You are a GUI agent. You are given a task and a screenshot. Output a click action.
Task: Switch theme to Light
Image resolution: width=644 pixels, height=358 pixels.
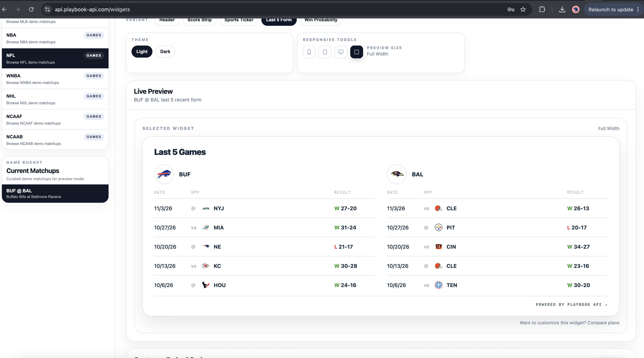pos(142,51)
